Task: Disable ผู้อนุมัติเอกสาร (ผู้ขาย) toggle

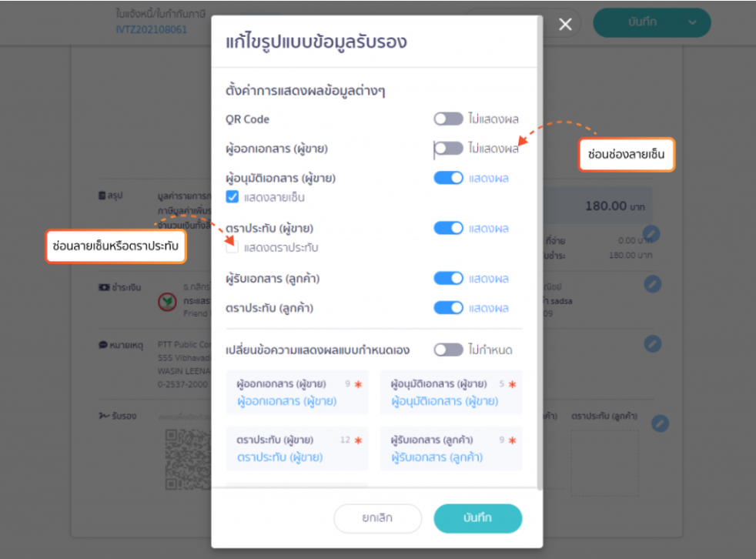Action: [x=448, y=178]
